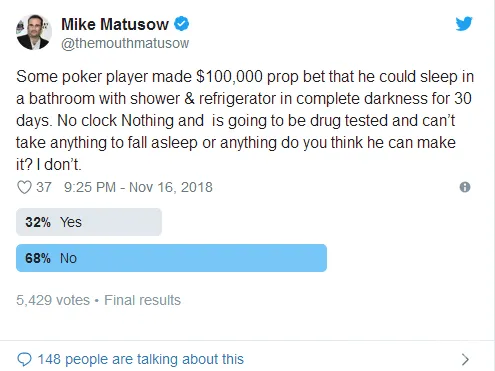Visit the @themouthmatusow handle
Viewport: 495px width, 371px height.
click(x=125, y=43)
